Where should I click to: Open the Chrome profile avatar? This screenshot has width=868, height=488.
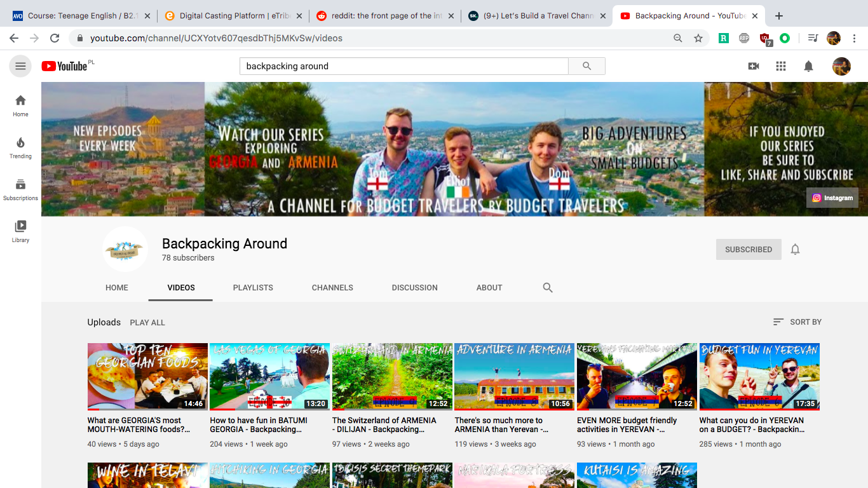[834, 38]
